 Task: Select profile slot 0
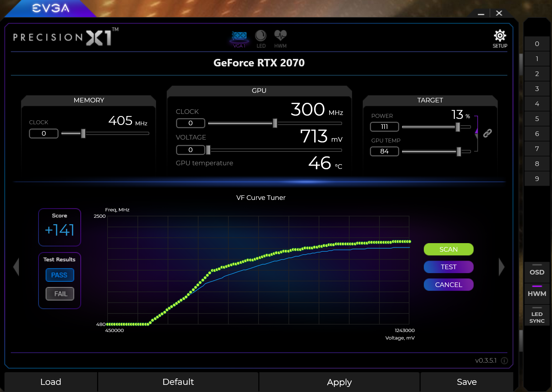(x=537, y=44)
